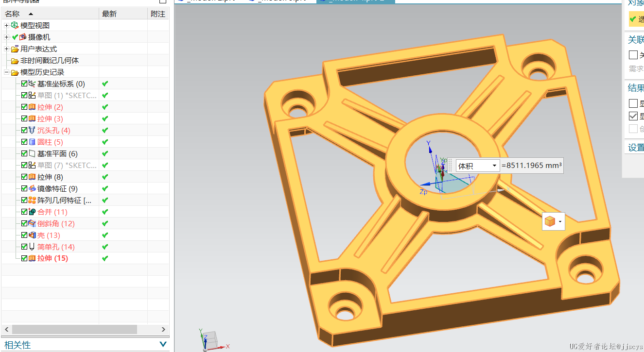Collapse the 模型历史记录 tree node

click(x=6, y=72)
